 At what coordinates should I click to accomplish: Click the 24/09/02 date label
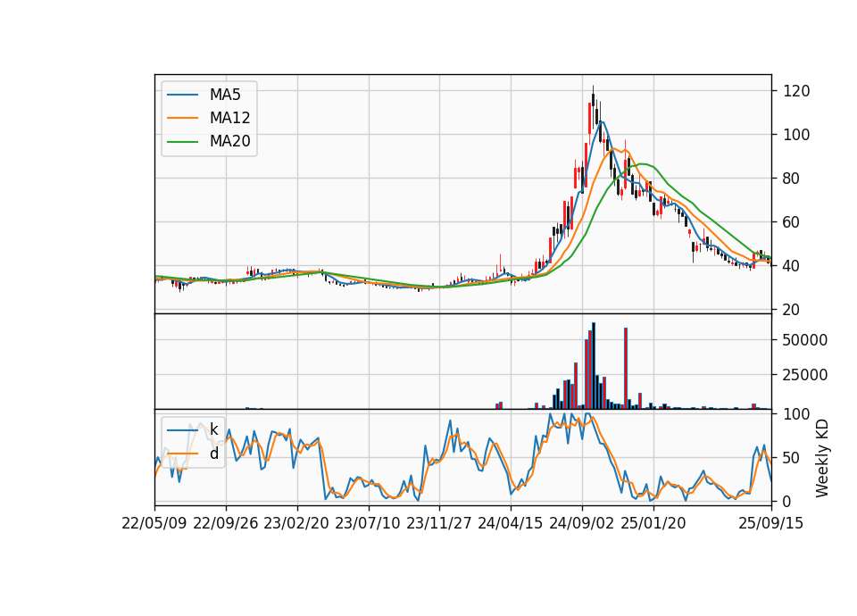[581, 523]
